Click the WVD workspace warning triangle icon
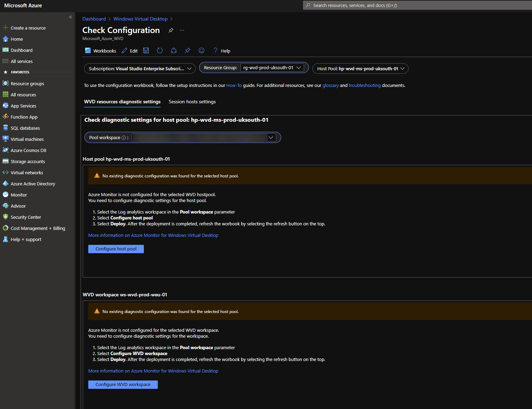 [97, 311]
